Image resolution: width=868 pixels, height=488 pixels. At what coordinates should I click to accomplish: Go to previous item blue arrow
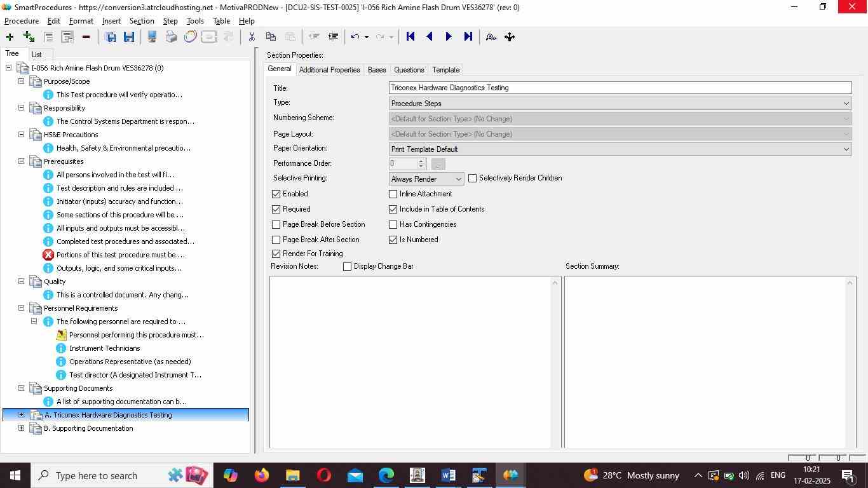[430, 37]
